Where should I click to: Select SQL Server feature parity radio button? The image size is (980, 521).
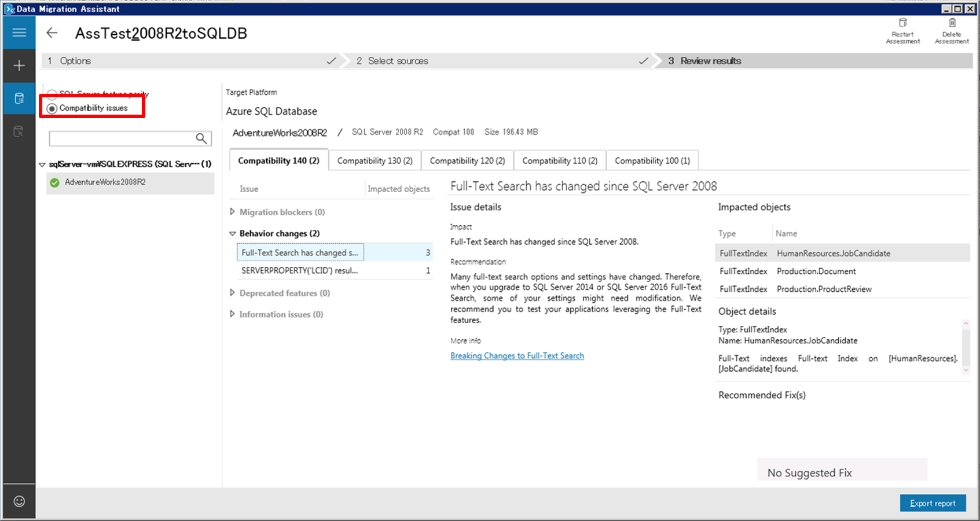coord(52,94)
